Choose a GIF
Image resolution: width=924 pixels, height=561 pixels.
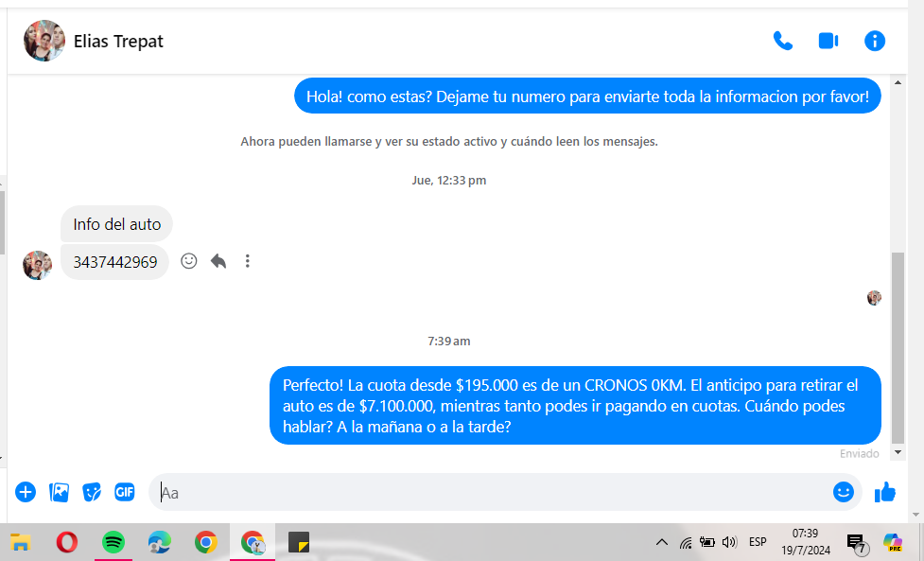(x=124, y=491)
